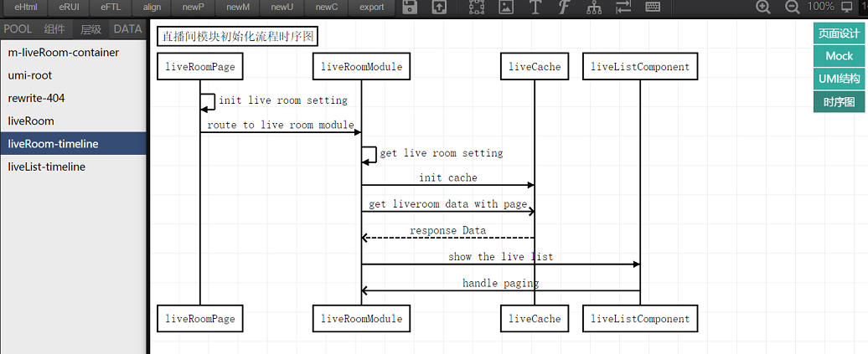
Task: Open the DATA tab
Action: [x=127, y=29]
